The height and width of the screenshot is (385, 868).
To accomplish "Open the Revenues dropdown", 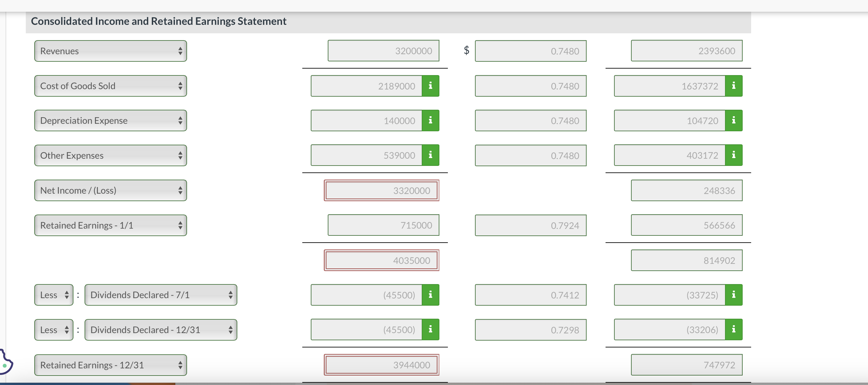I will coord(111,51).
